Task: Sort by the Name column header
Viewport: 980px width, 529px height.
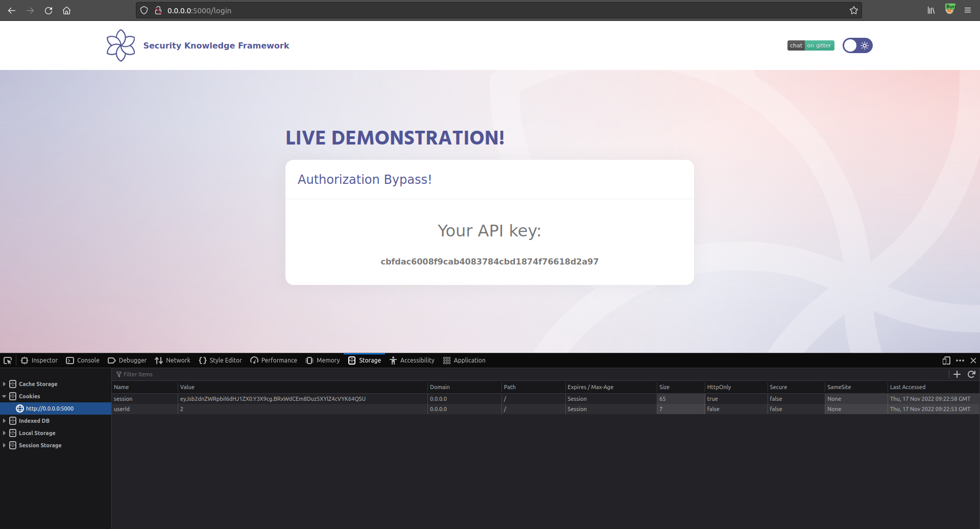Action: click(145, 387)
